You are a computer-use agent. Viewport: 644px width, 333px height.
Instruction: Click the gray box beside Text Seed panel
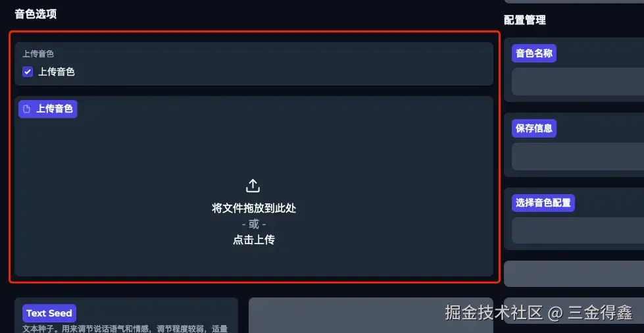[371, 315]
